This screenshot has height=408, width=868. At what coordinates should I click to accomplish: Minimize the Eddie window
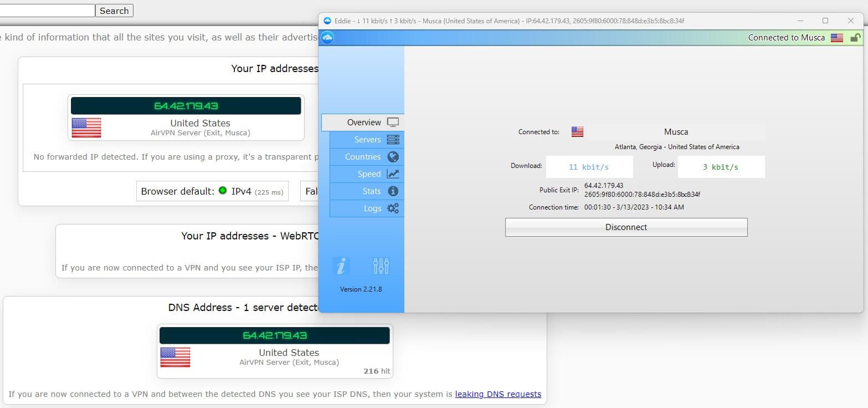pyautogui.click(x=800, y=21)
